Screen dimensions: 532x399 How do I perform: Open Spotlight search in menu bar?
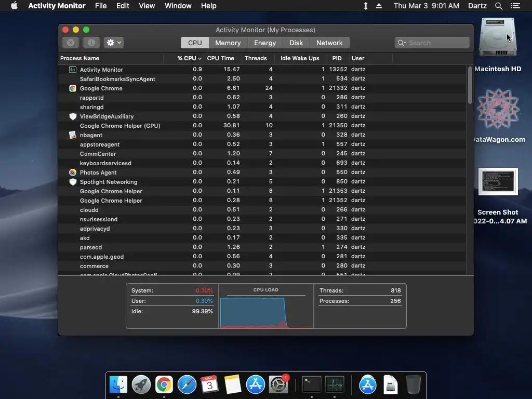pos(498,6)
